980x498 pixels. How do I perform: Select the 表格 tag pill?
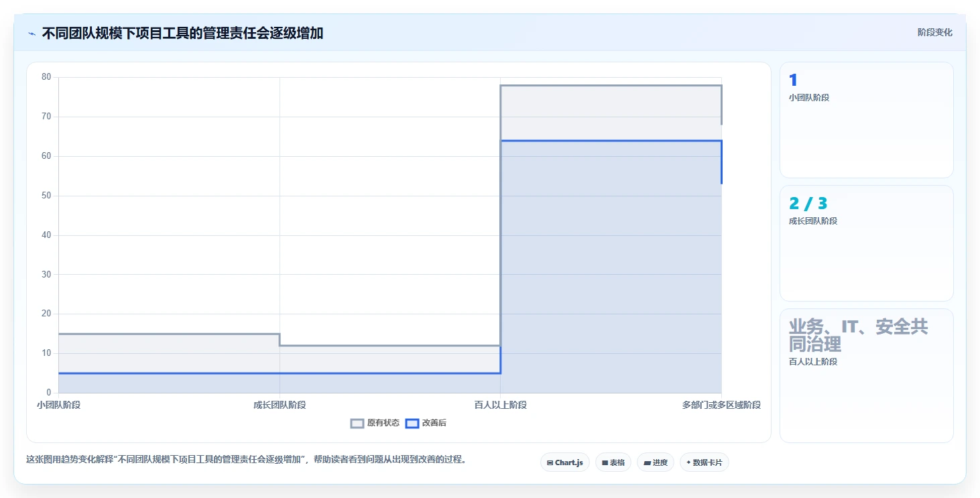[613, 462]
